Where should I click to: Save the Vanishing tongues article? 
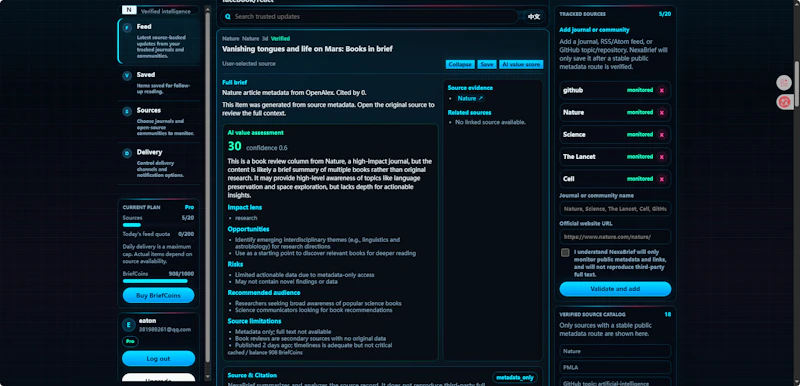(487, 64)
